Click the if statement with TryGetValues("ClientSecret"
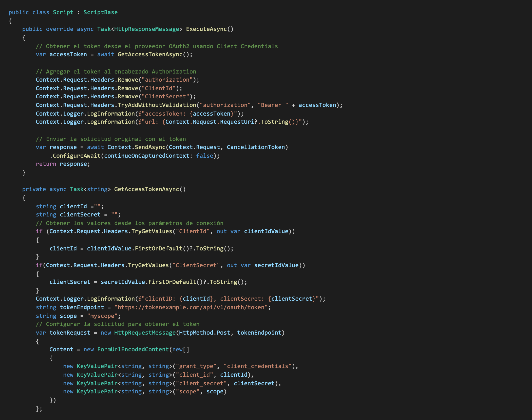This screenshot has height=420, width=532. pos(170,265)
